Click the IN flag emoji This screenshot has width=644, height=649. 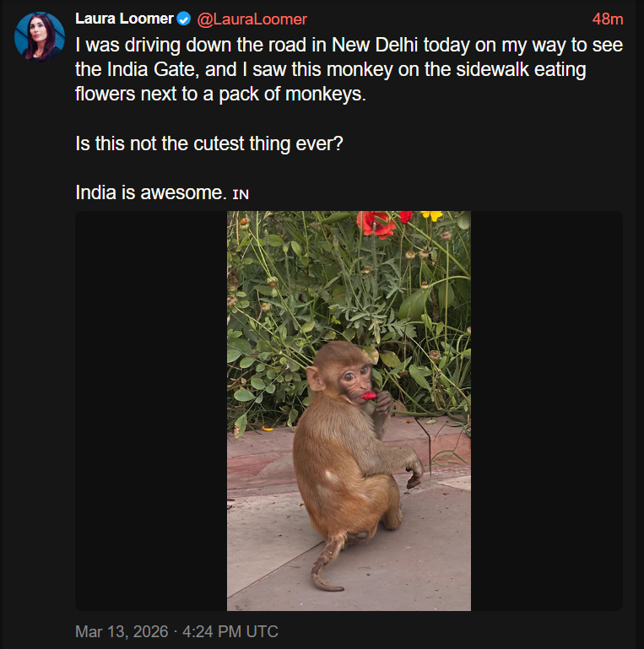point(241,193)
